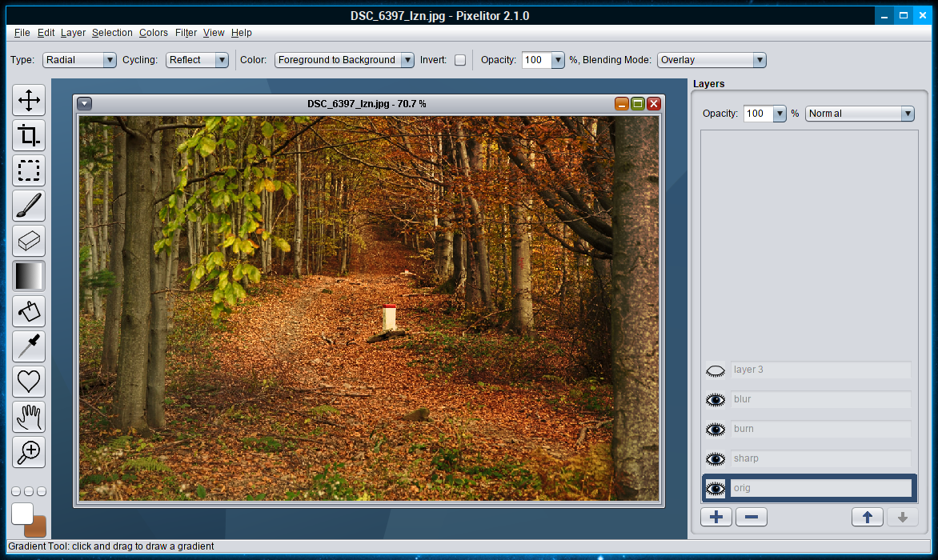This screenshot has width=938, height=560.
Task: Click the brown background color swatch
Action: pyautogui.click(x=39, y=529)
